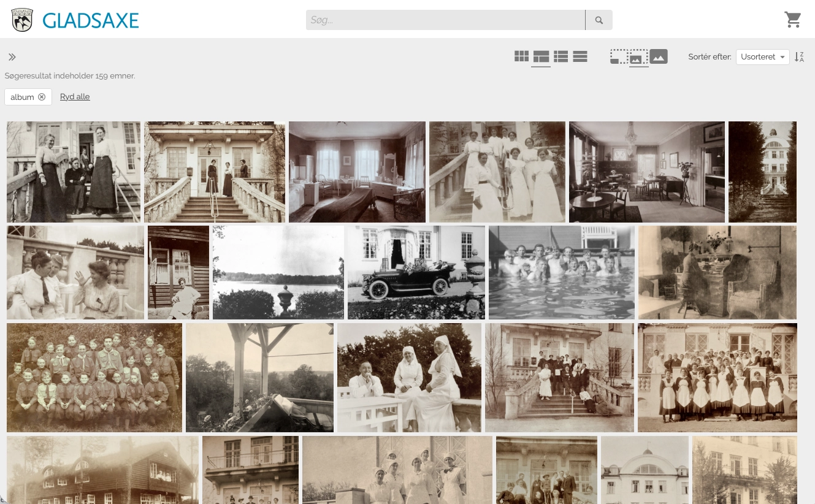Viewport: 815px width, 504px height.
Task: Open the Gladsaxe home link
Action: pos(91,20)
